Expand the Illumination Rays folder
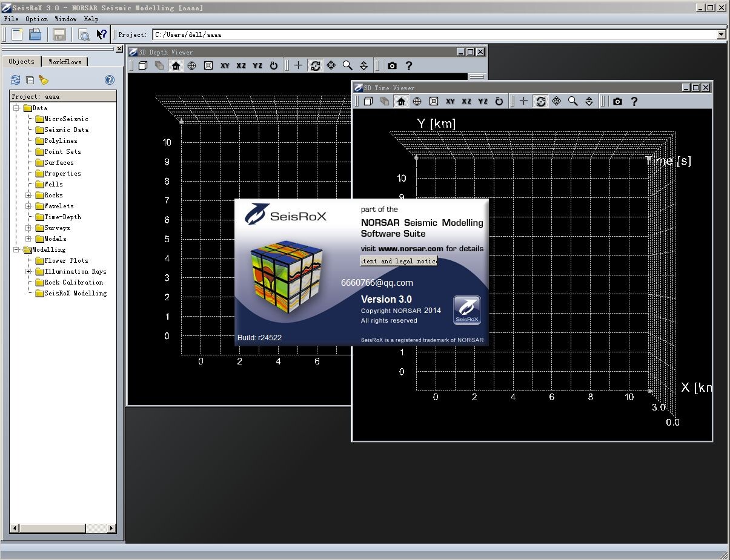 click(x=28, y=271)
